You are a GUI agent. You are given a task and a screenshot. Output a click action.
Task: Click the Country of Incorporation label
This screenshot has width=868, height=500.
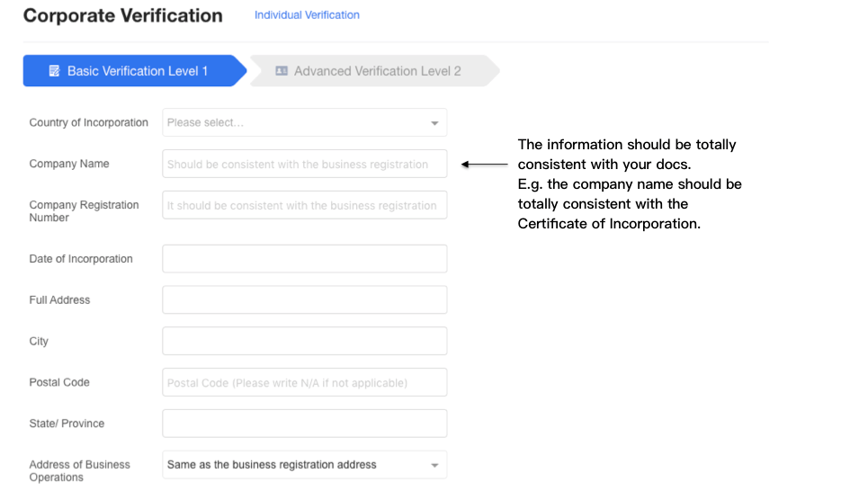pos(88,122)
